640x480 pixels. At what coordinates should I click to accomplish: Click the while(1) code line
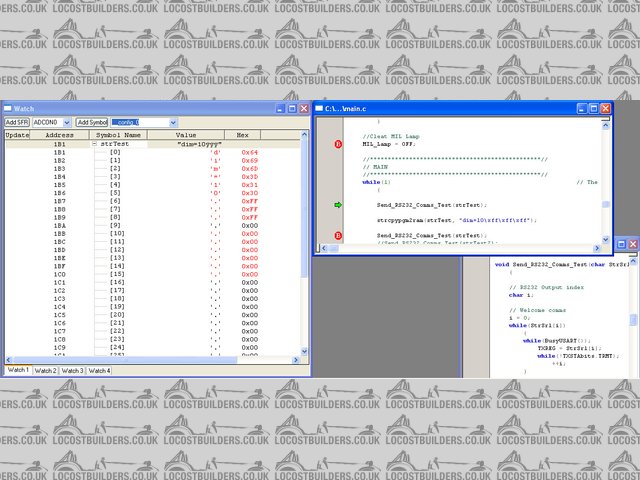(376, 182)
